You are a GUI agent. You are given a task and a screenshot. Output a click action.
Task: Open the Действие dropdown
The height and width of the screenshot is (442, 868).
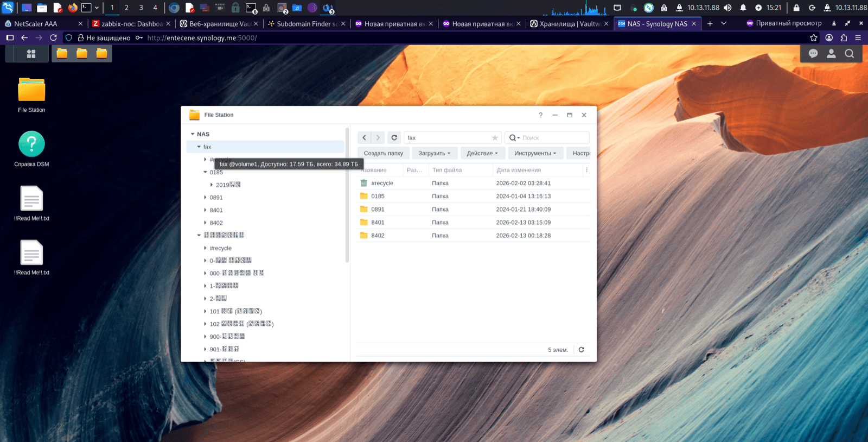click(x=482, y=153)
